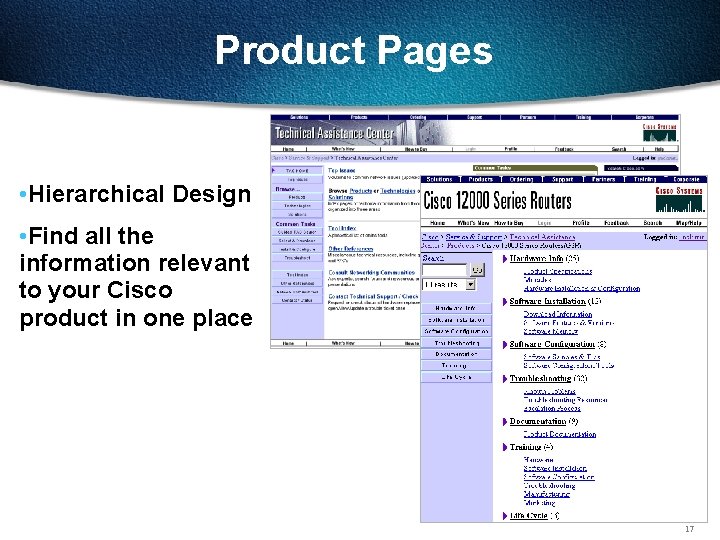Click Products link in Browse line
Image resolution: width=720 pixels, height=540 pixels.
click(360, 191)
